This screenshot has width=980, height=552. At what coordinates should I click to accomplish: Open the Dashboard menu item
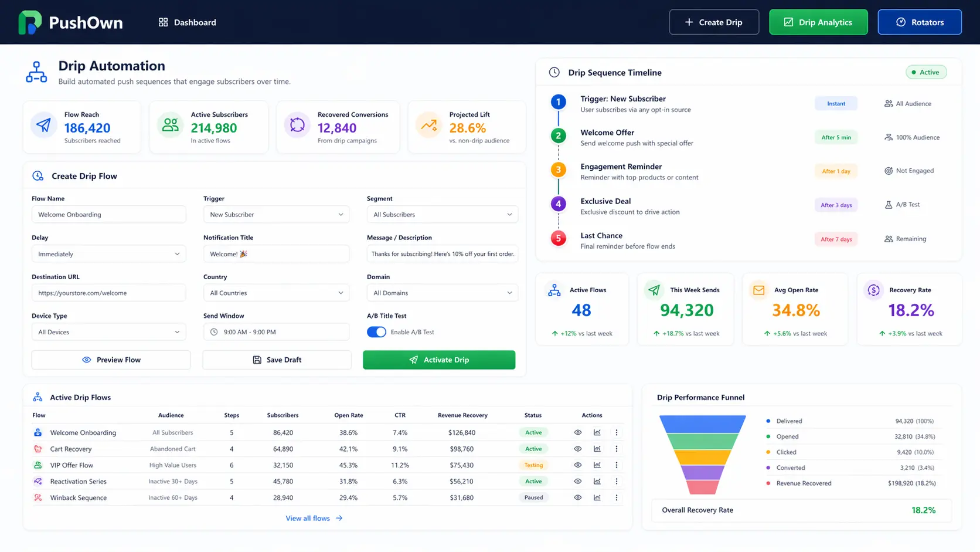188,22
